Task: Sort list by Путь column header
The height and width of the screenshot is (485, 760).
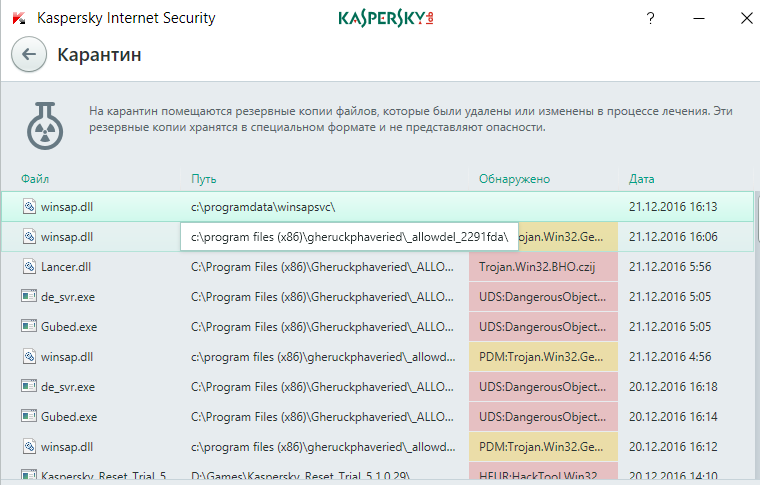Action: point(204,179)
